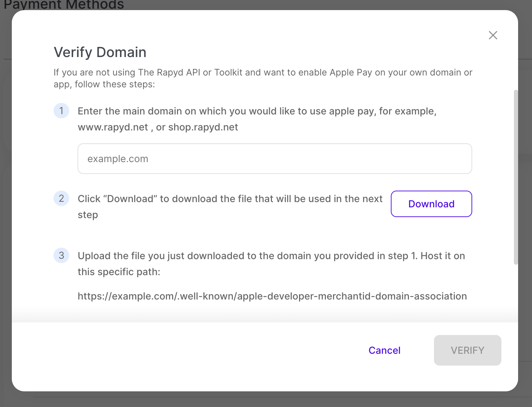Screen dimensions: 532x407
Task: Click the Verify Domain dialog title
Action: pos(100,52)
